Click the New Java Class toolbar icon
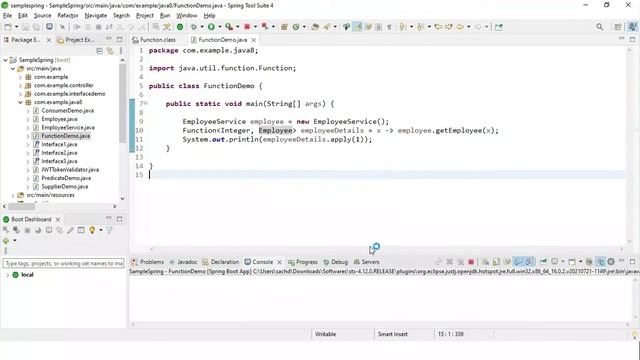 [296, 27]
